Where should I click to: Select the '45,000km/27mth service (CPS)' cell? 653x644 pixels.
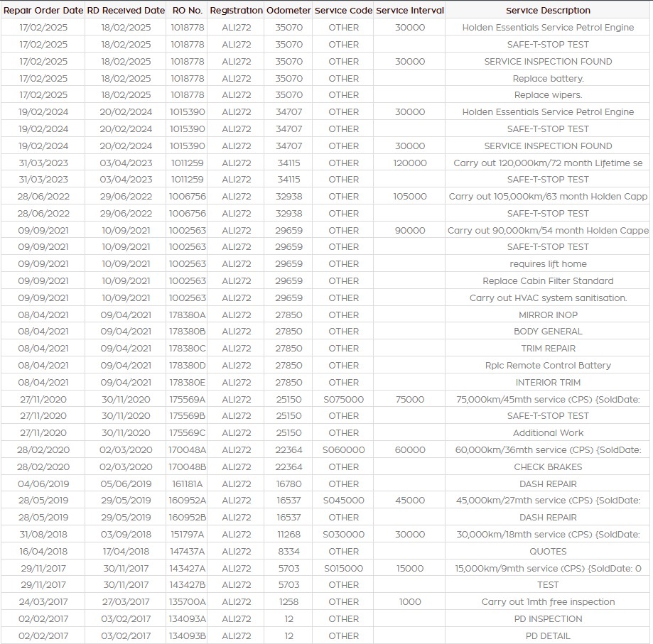click(x=548, y=500)
